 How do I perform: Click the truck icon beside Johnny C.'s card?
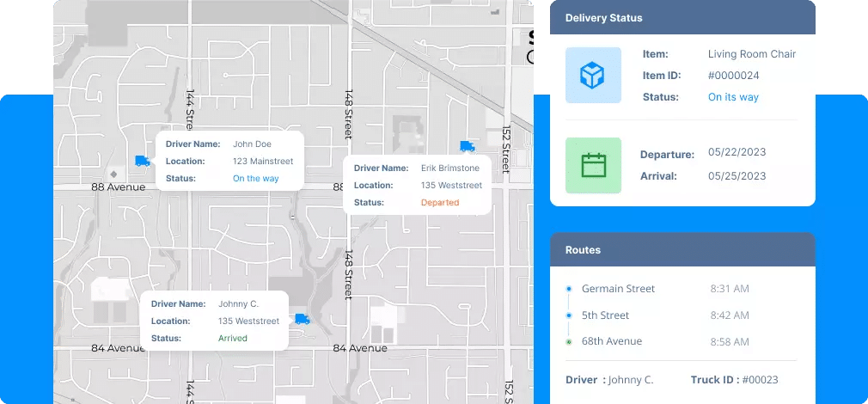tap(302, 319)
